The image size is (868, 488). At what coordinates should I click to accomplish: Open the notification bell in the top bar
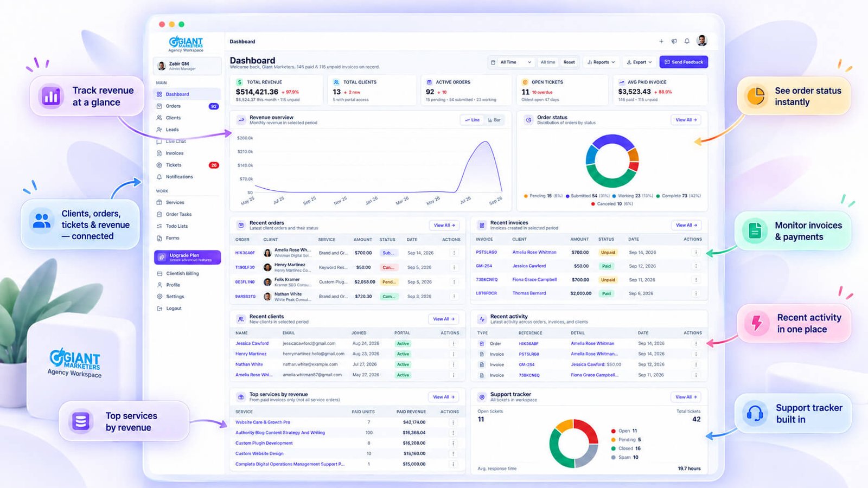click(687, 41)
